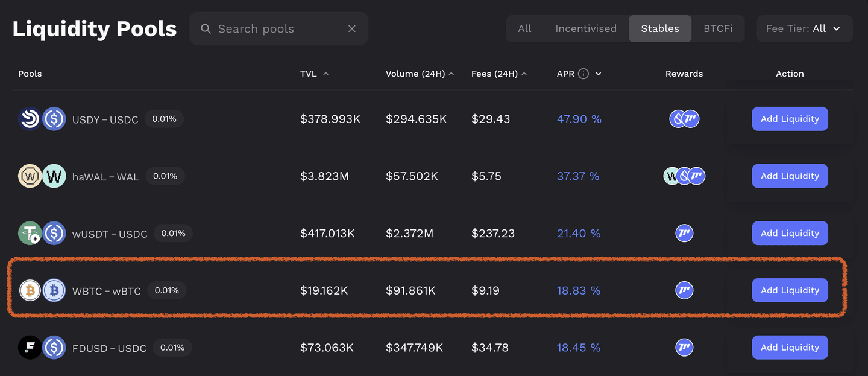This screenshot has height=376, width=868.
Task: Clear the search with the X icon
Action: pyautogui.click(x=352, y=29)
